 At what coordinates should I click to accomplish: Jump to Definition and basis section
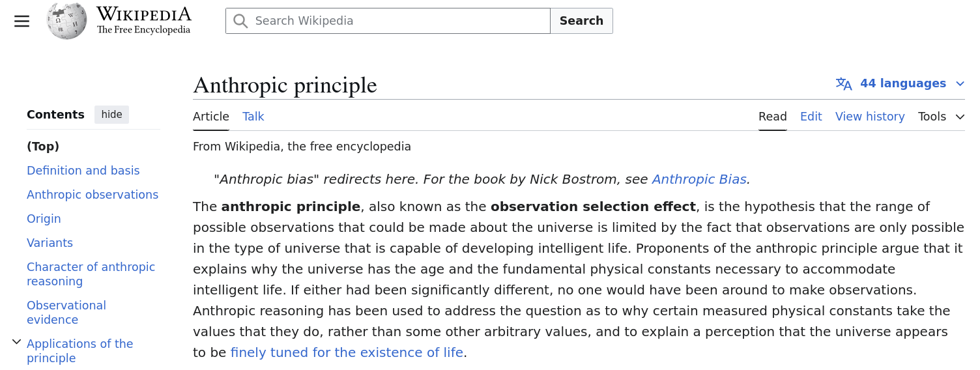[83, 171]
